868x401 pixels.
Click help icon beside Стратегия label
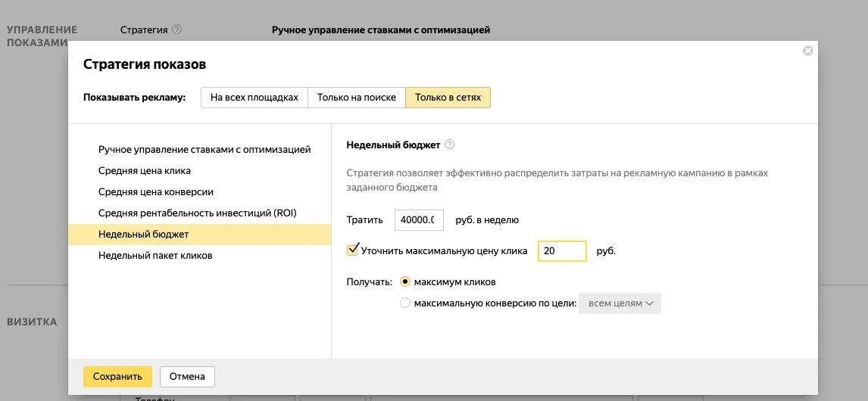[177, 30]
